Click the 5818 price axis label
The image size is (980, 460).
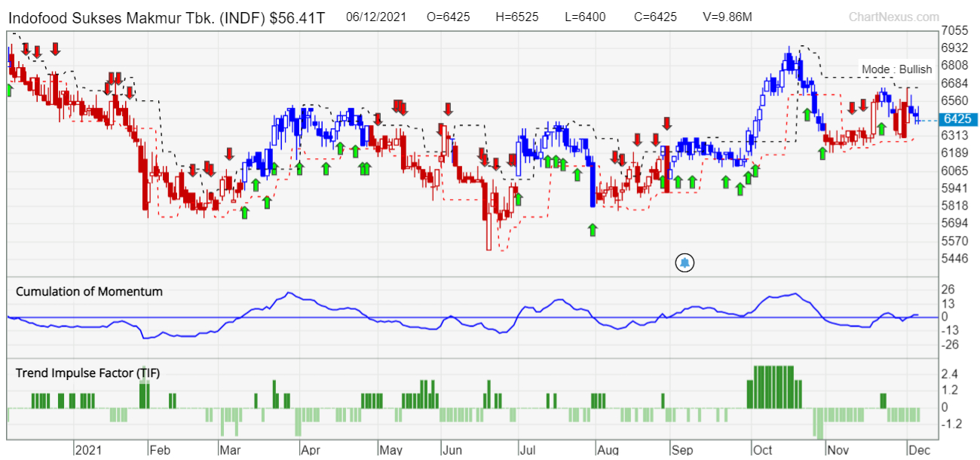954,206
